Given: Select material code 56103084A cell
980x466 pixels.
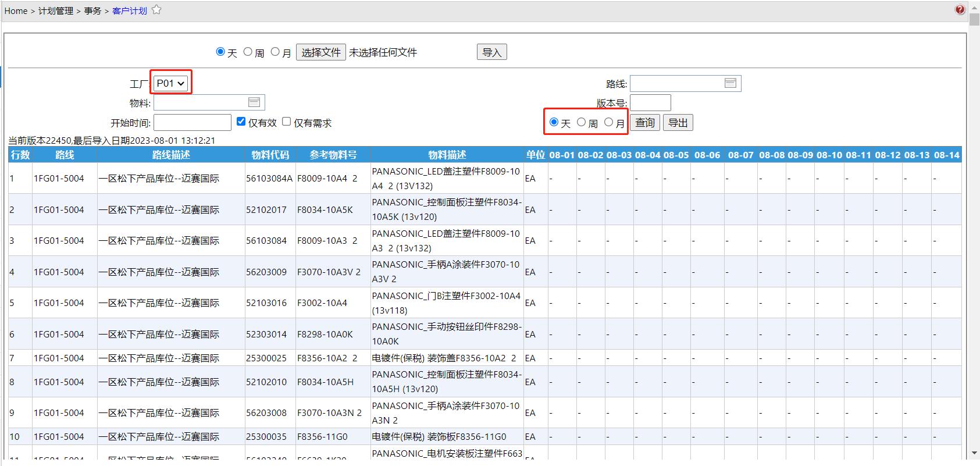Looking at the screenshot, I should (x=269, y=179).
